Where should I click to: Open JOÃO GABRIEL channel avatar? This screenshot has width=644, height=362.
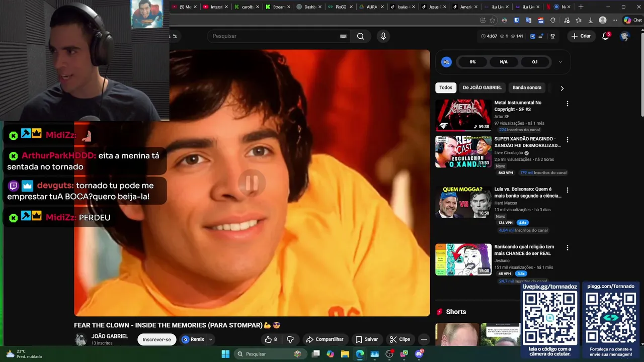pyautogui.click(x=80, y=339)
